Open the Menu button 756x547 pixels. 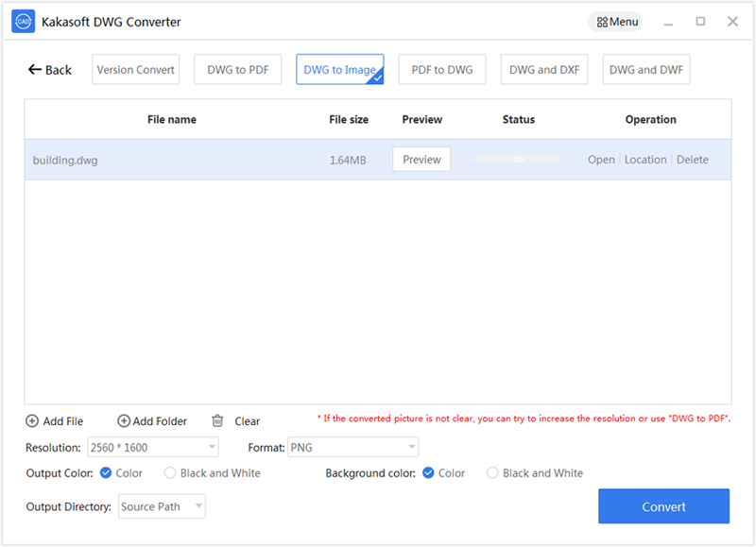click(616, 22)
